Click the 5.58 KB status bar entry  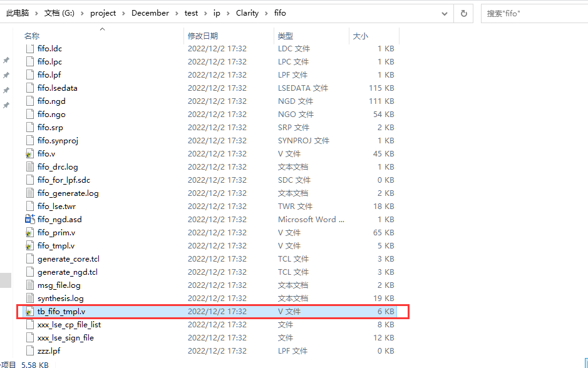click(x=35, y=365)
